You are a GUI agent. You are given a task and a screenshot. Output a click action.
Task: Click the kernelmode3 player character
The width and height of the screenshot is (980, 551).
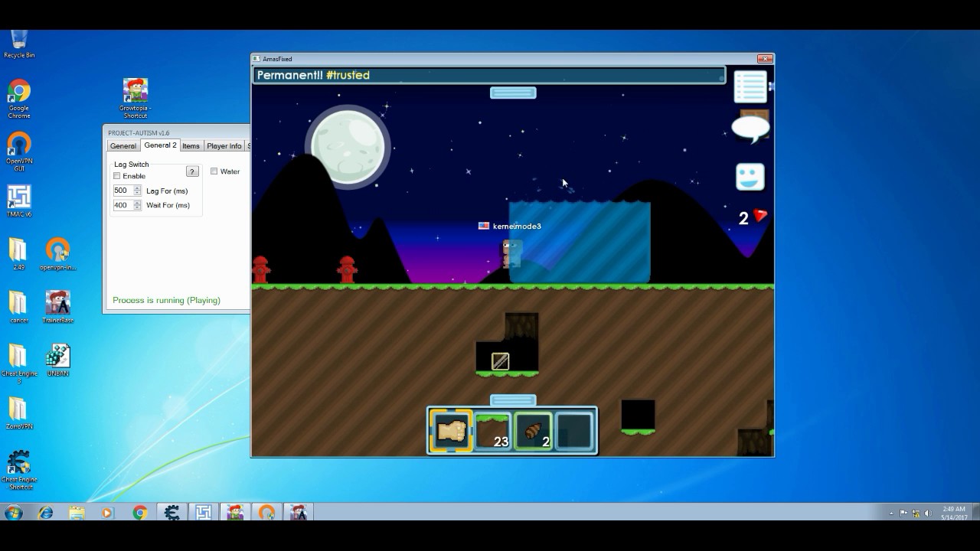point(511,254)
